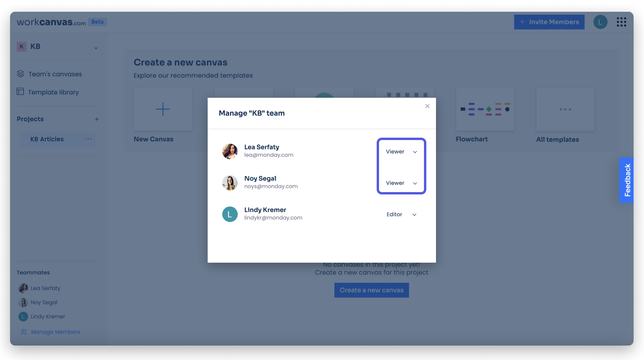Close the Manage KB team dialog

click(427, 106)
